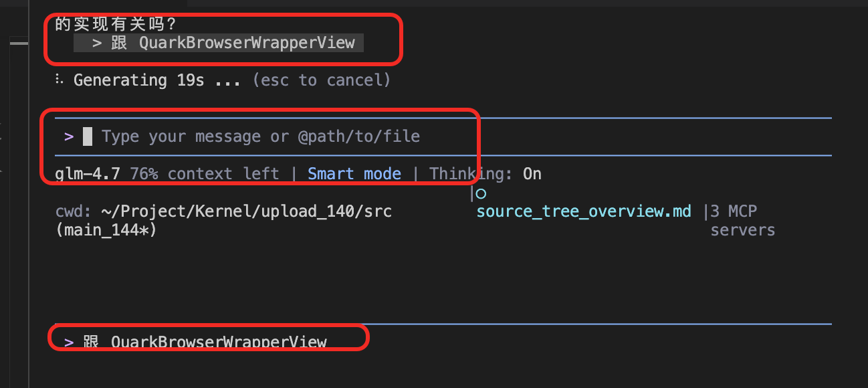Image resolution: width=868 pixels, height=388 pixels.
Task: Click the cwd path ~/Project/Kernel/upload_140/src
Action: (x=247, y=211)
